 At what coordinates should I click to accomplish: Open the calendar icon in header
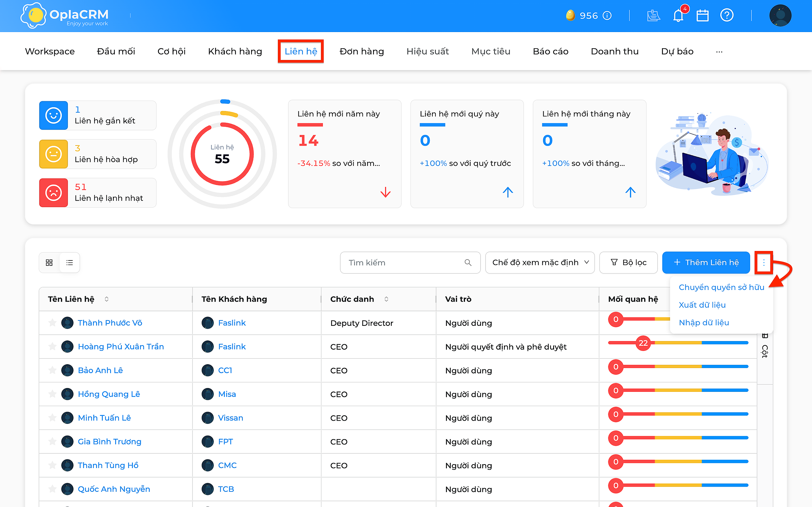(702, 16)
